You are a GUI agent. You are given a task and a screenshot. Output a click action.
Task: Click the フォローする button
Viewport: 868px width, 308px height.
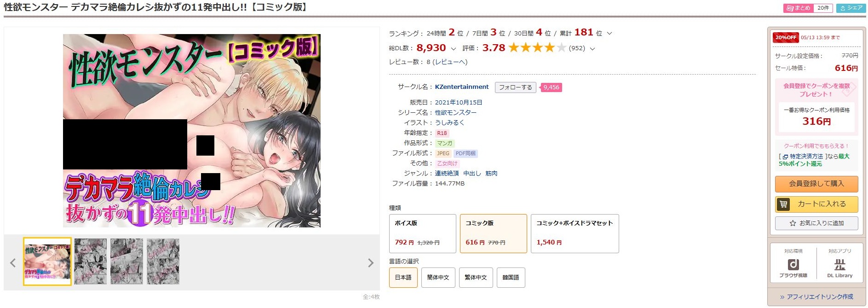coord(516,87)
